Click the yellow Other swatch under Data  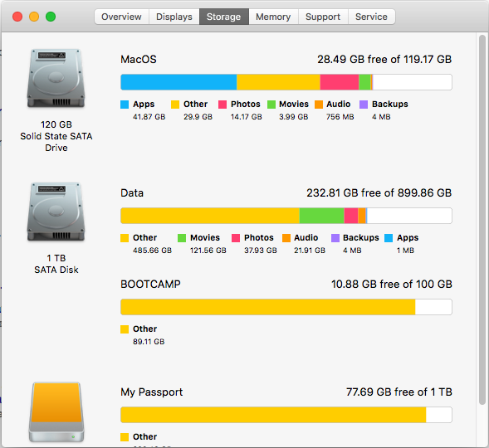(125, 238)
